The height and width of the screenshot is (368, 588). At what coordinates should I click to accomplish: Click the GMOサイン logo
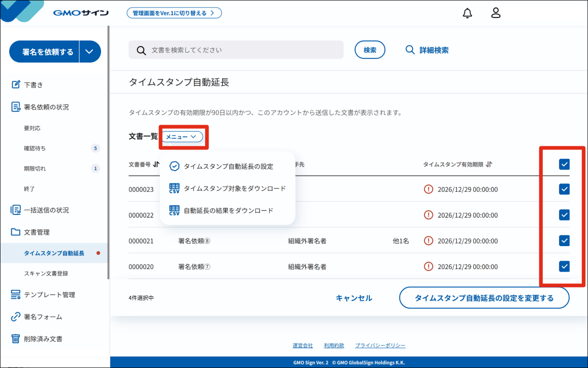81,13
